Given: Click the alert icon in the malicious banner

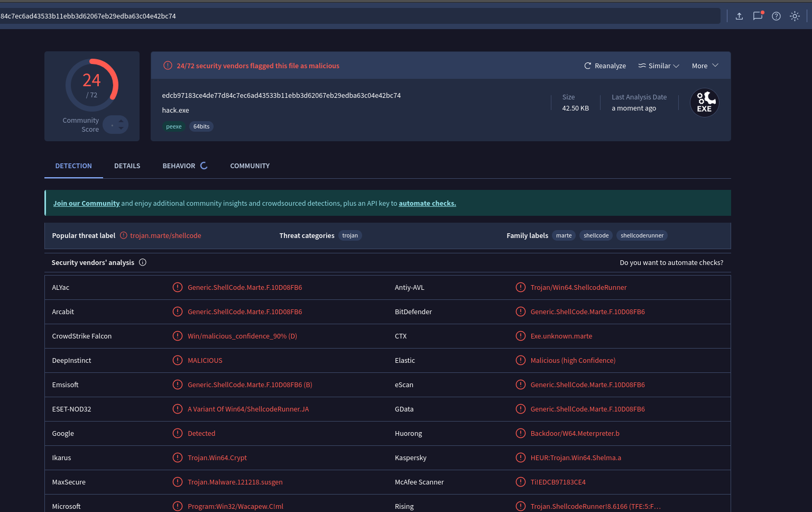Looking at the screenshot, I should [168, 66].
